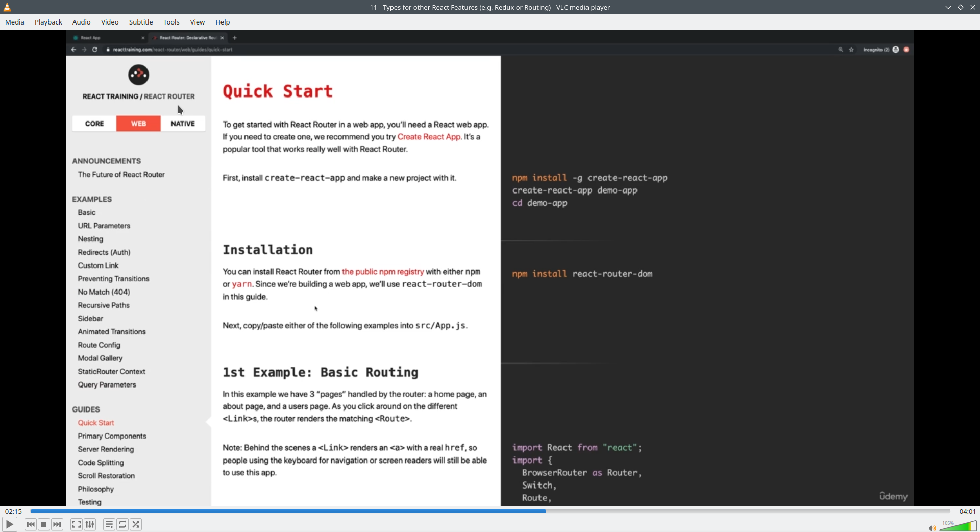Viewport: 980px width, 532px height.
Task: Open the Sidebar example link
Action: (x=90, y=319)
